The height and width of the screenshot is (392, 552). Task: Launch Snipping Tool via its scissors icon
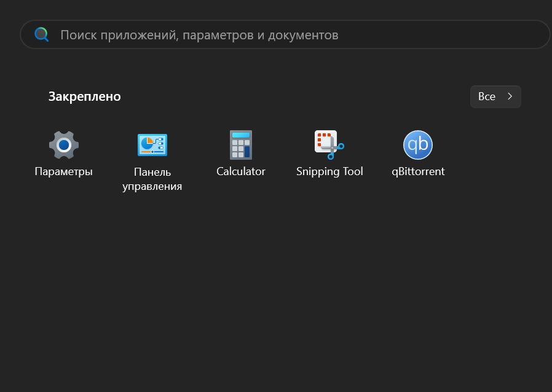pos(329,145)
